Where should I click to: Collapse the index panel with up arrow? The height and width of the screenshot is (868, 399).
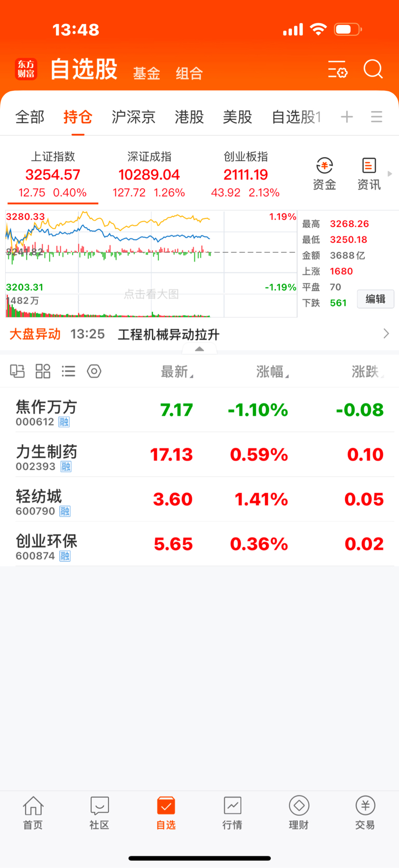pos(199,349)
